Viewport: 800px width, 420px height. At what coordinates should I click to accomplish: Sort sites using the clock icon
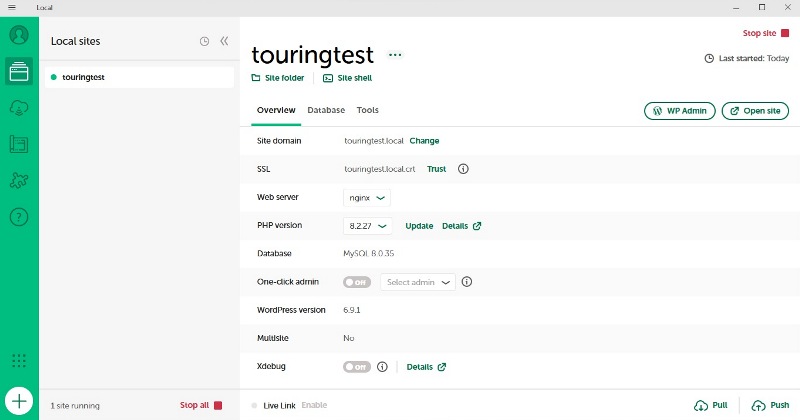click(x=204, y=41)
